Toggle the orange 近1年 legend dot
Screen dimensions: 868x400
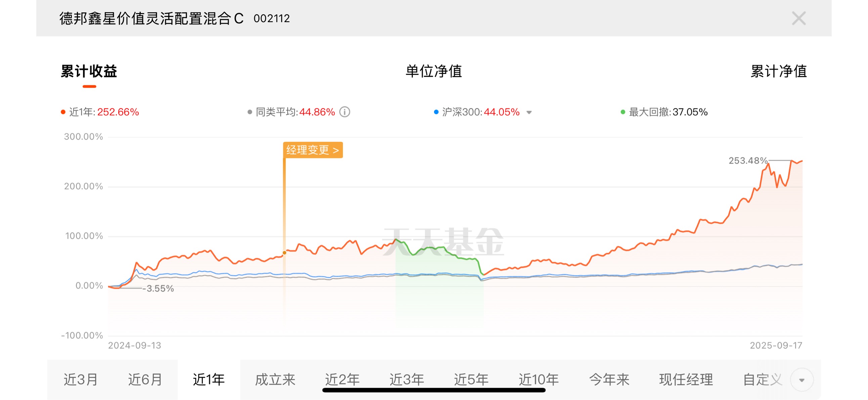point(63,112)
